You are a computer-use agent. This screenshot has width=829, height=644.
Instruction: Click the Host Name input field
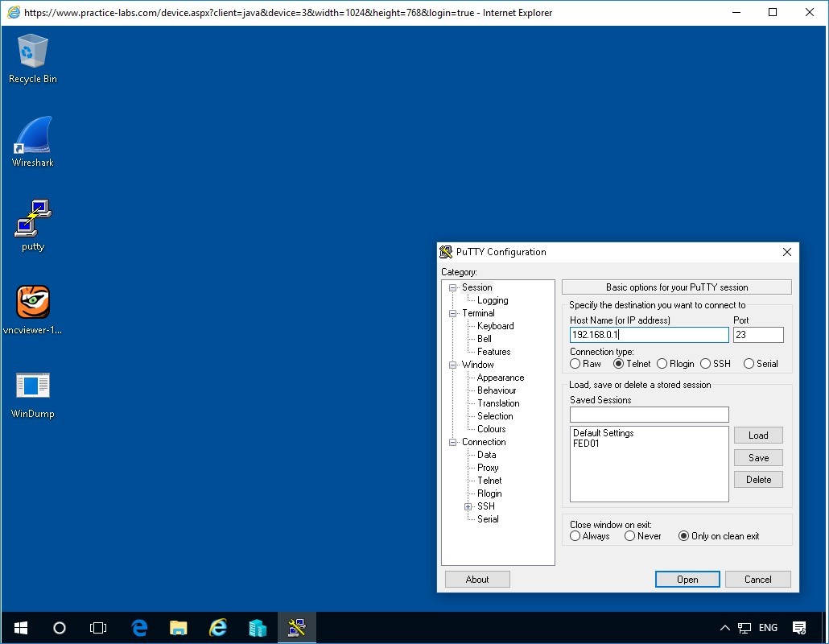[x=650, y=335]
